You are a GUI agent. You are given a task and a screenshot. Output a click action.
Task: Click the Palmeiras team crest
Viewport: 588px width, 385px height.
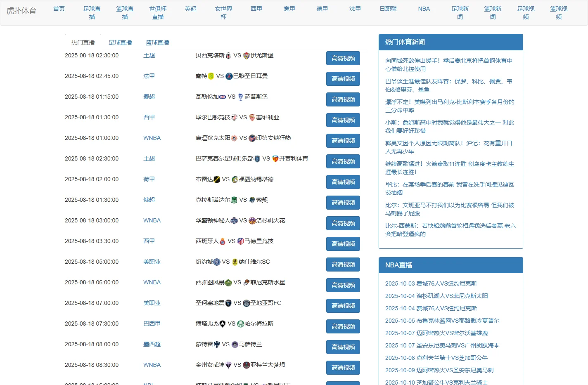click(241, 324)
